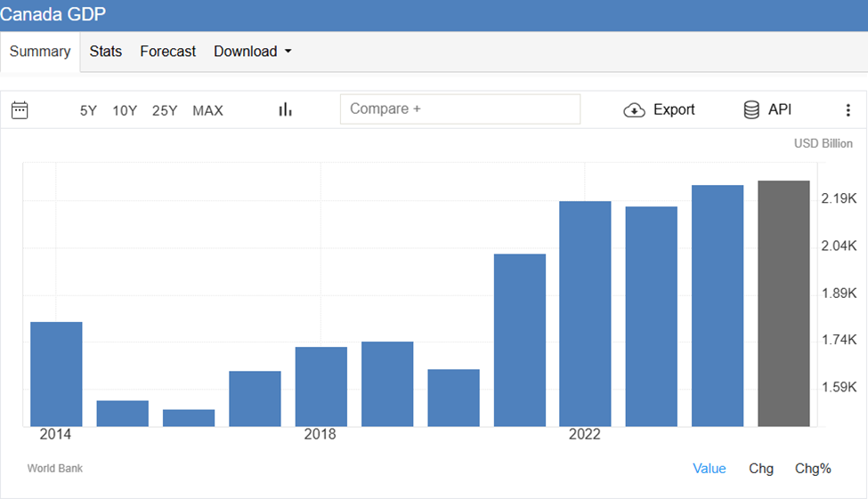Click the bar chart type icon

(x=285, y=109)
